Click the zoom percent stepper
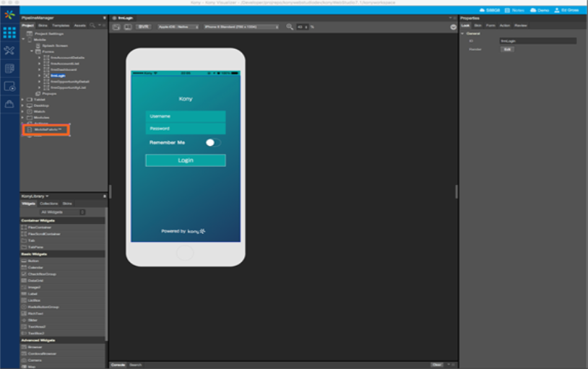 coord(306,27)
